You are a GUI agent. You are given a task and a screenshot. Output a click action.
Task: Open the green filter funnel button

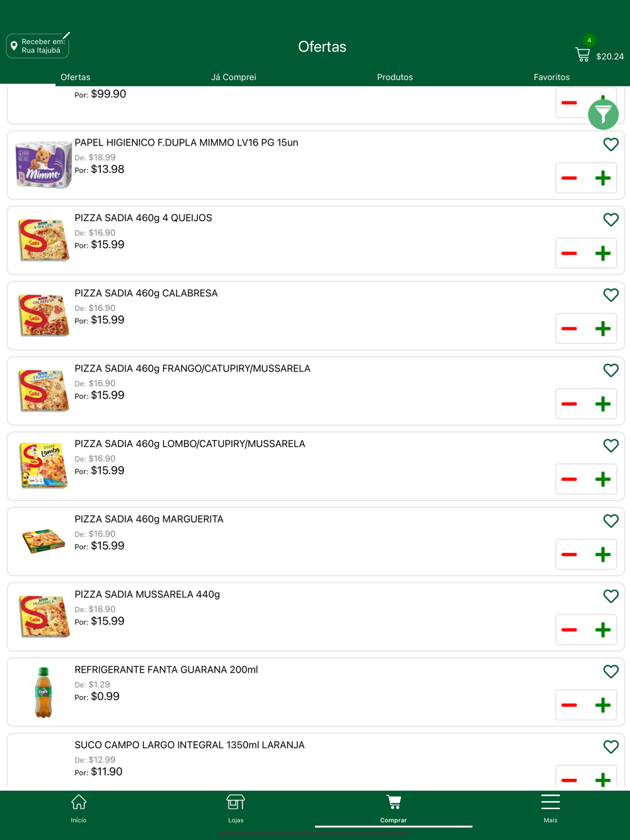click(603, 115)
